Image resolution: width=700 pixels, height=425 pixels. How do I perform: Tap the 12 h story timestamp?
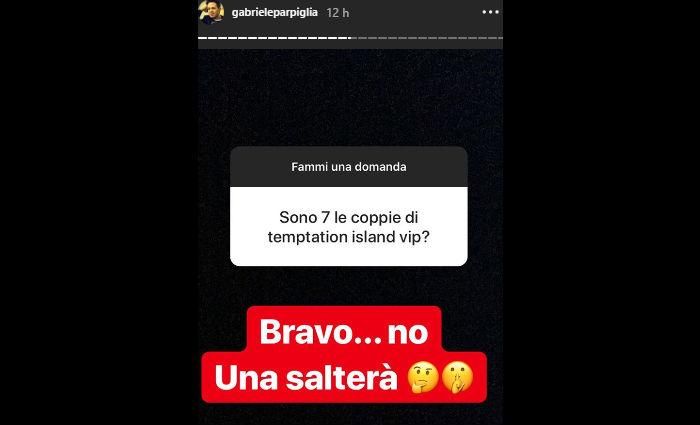pyautogui.click(x=338, y=12)
